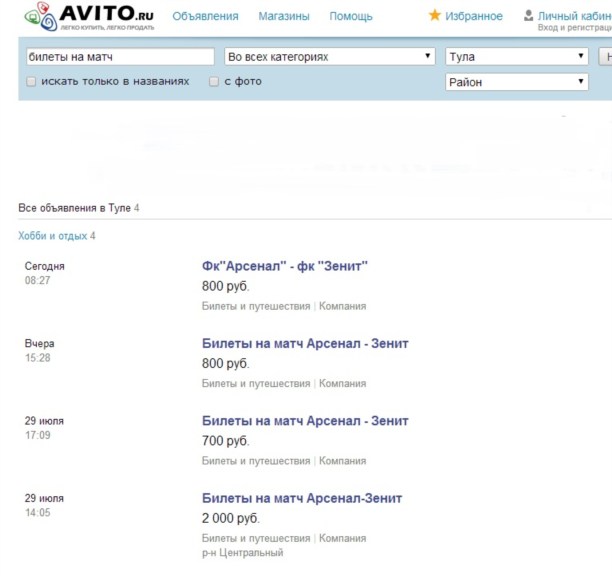The height and width of the screenshot is (576, 612).
Task: Enable 'искать только в названиях' checkbox
Action: tap(32, 82)
